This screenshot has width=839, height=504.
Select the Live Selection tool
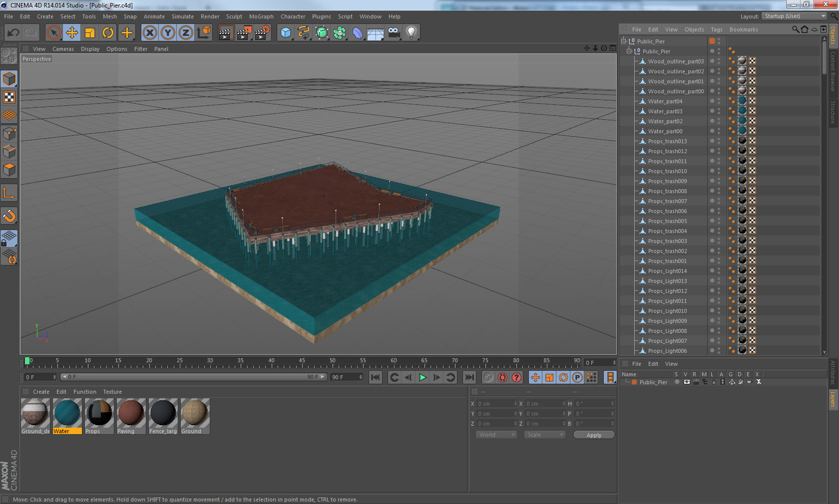click(x=53, y=33)
